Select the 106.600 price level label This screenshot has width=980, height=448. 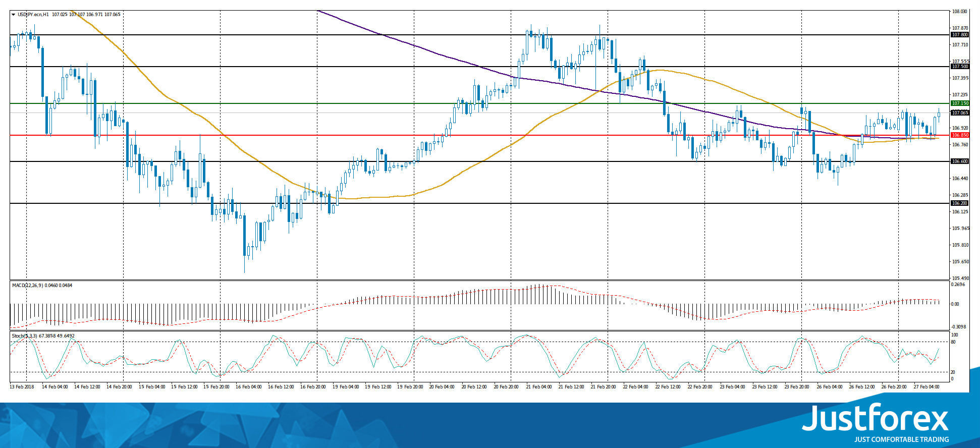click(959, 161)
